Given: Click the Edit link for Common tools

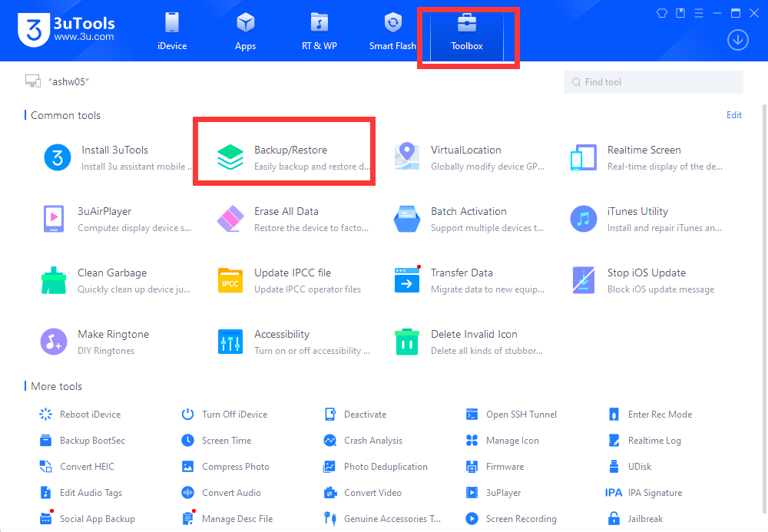Looking at the screenshot, I should pyautogui.click(x=734, y=114).
